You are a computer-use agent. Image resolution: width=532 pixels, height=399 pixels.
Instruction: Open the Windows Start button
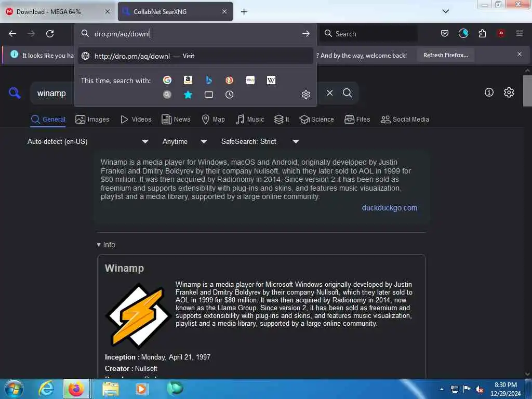pos(14,389)
